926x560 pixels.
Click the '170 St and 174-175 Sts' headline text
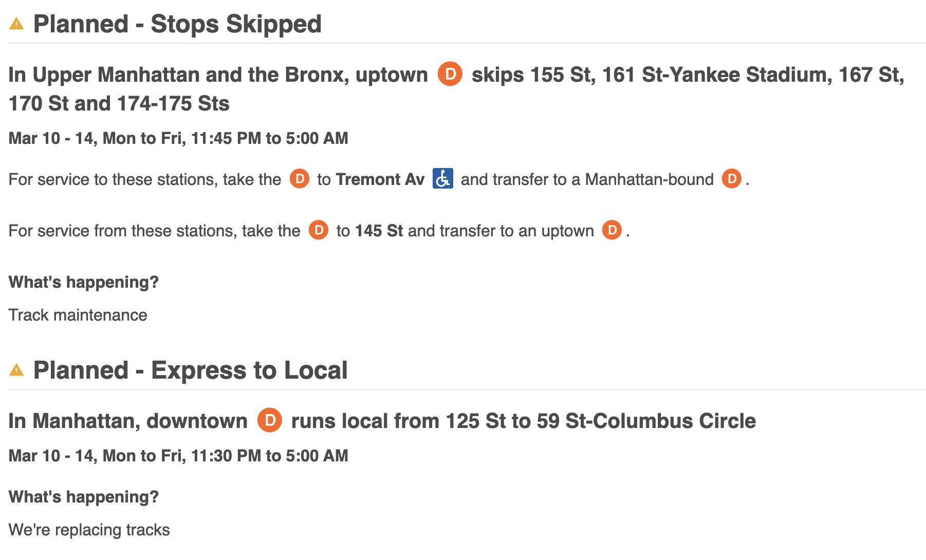tap(119, 104)
